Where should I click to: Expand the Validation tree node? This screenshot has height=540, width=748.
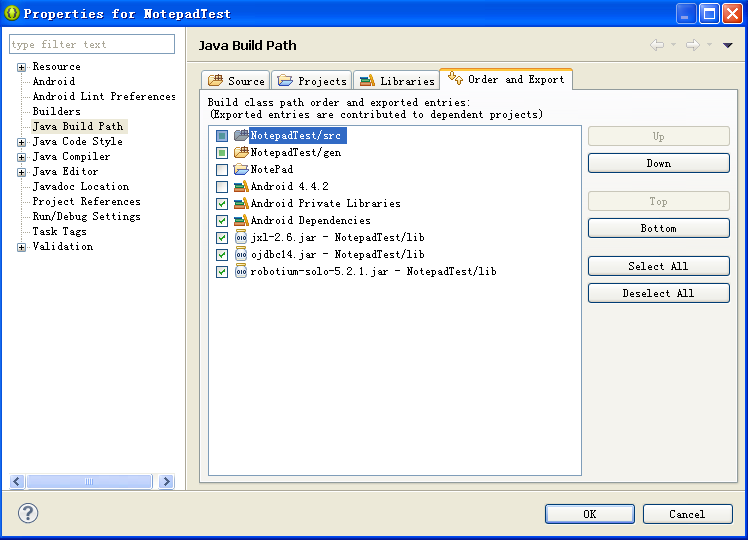[21, 247]
